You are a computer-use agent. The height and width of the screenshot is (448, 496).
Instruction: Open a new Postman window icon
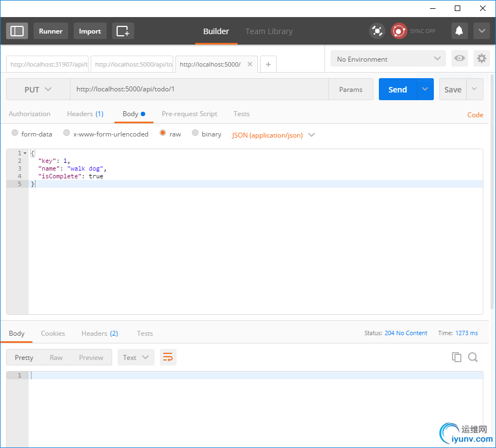pos(123,31)
